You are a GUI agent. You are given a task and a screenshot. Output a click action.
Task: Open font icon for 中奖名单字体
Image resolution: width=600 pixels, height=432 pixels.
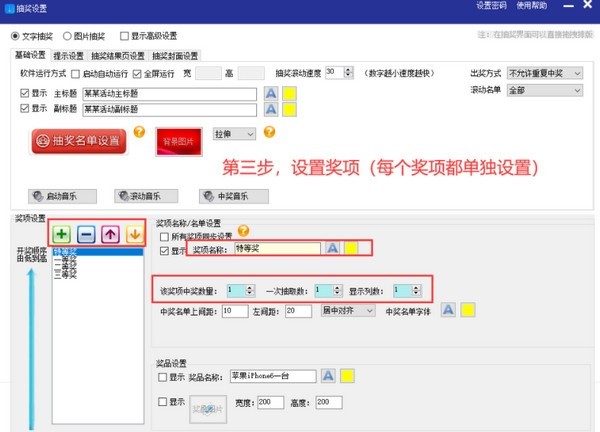click(x=448, y=310)
